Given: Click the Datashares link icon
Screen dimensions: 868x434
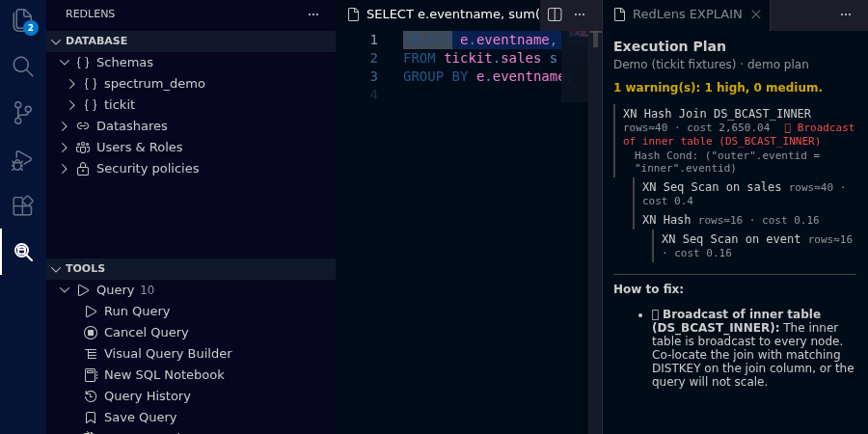Looking at the screenshot, I should [x=83, y=126].
